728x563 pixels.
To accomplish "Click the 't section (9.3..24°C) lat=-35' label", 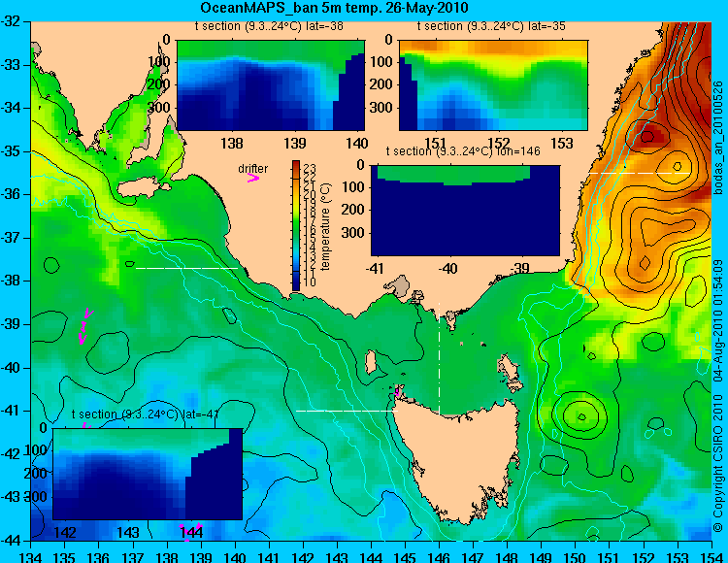I will (x=491, y=26).
